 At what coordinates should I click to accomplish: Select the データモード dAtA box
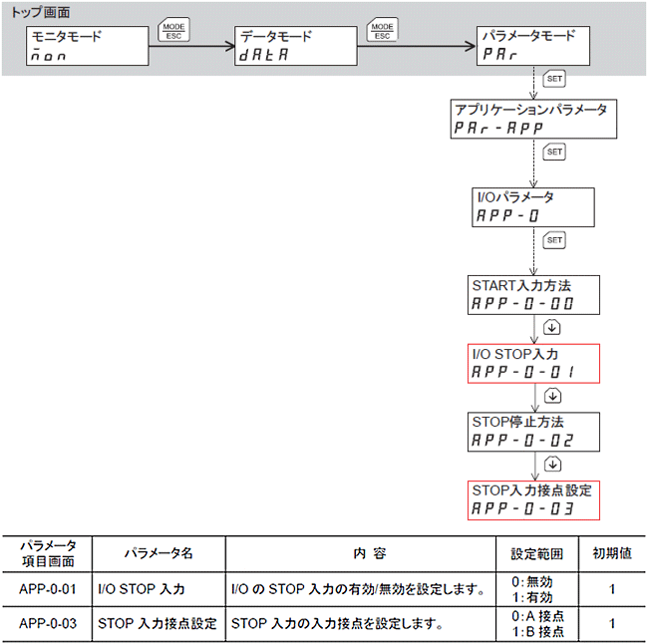pyautogui.click(x=296, y=46)
